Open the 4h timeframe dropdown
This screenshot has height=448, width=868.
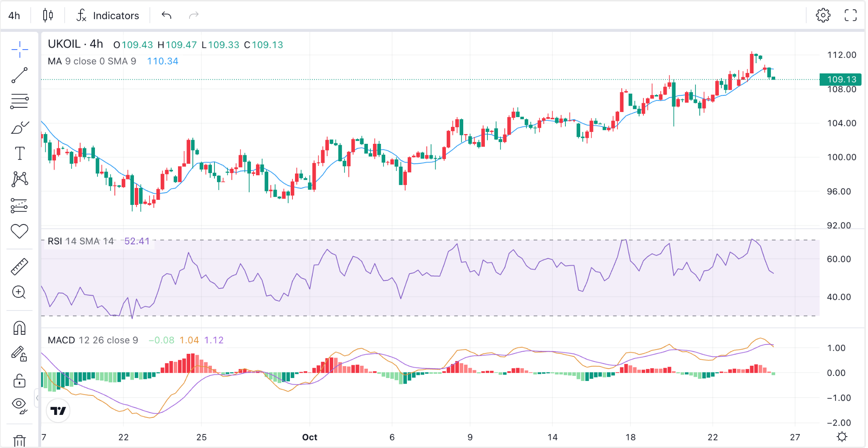click(x=14, y=16)
